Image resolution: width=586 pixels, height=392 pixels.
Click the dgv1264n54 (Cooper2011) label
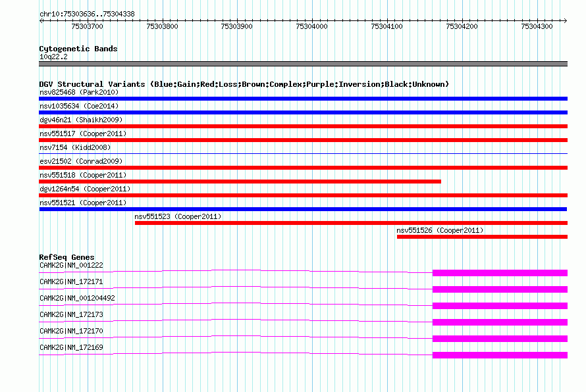click(x=85, y=189)
